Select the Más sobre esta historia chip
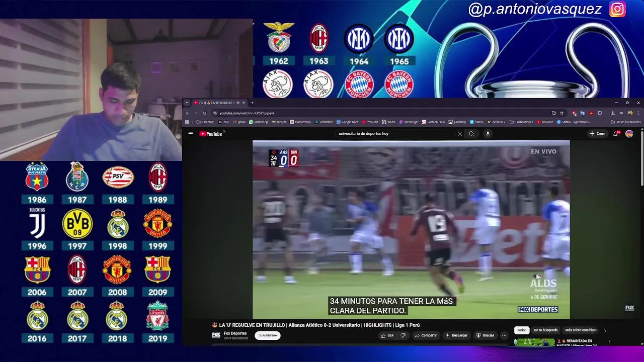 click(x=581, y=330)
